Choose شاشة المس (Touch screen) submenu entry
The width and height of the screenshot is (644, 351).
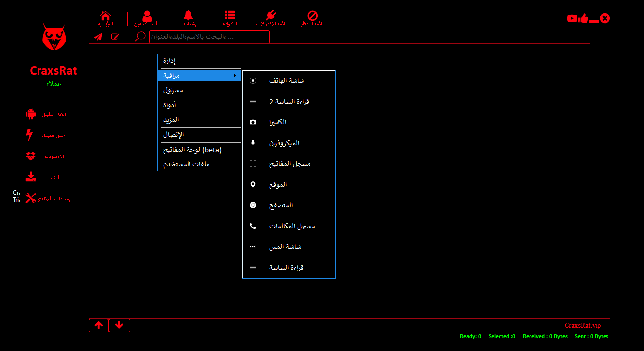(289, 247)
